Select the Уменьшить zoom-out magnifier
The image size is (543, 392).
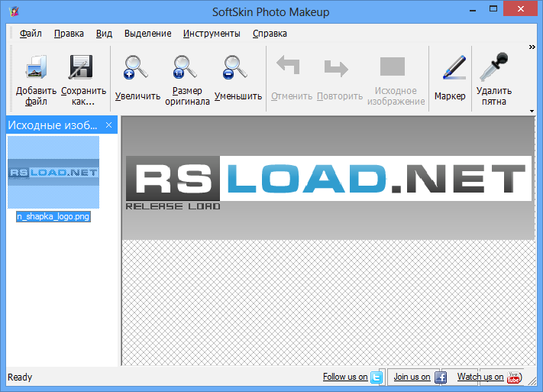(235, 67)
